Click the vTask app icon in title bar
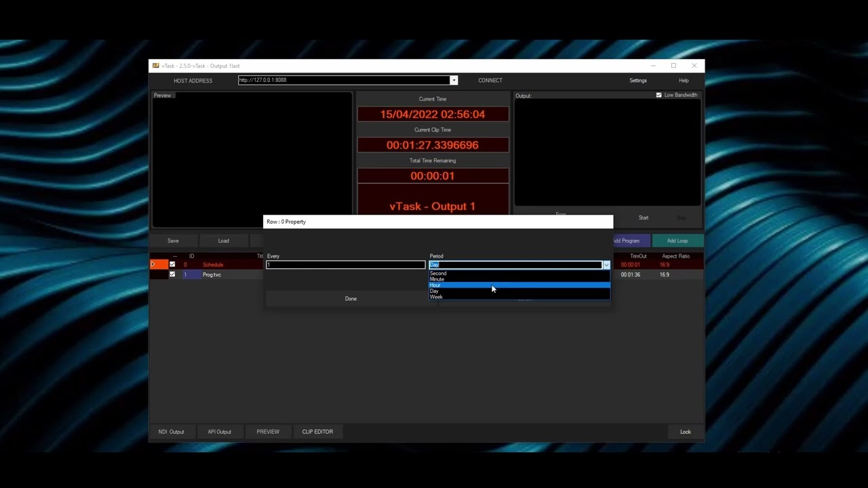The image size is (868, 488). (156, 66)
